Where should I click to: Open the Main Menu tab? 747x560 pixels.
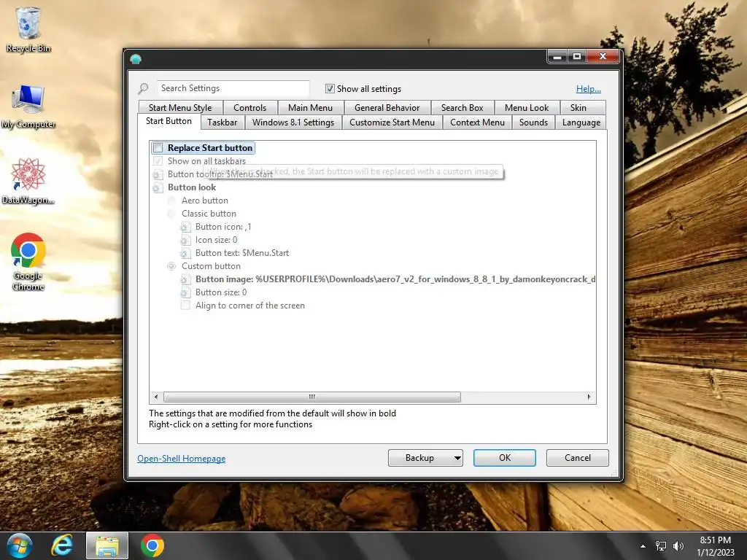[310, 108]
